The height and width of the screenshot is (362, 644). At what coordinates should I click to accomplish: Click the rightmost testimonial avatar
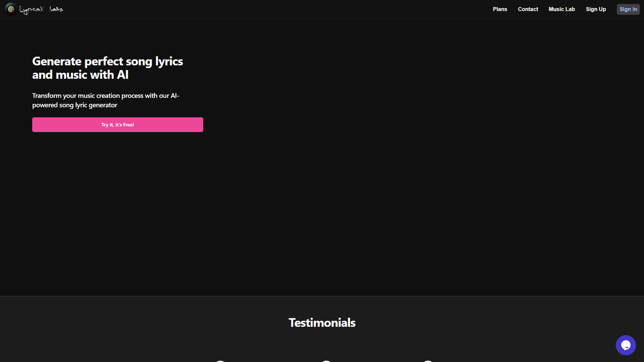coord(428,361)
